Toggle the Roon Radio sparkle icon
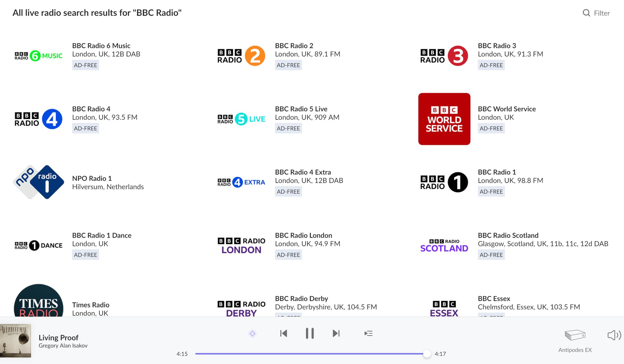This screenshot has height=364, width=624. pyautogui.click(x=253, y=333)
